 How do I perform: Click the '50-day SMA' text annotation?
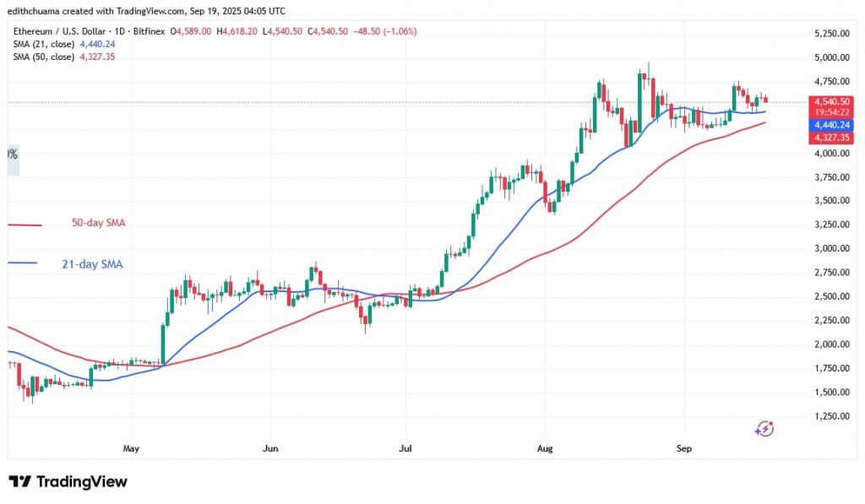[100, 224]
